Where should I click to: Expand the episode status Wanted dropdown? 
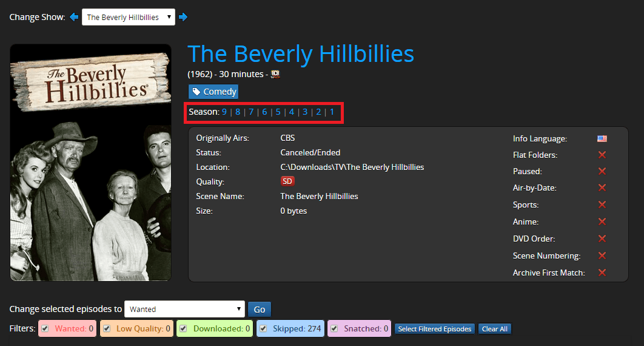pyautogui.click(x=184, y=309)
